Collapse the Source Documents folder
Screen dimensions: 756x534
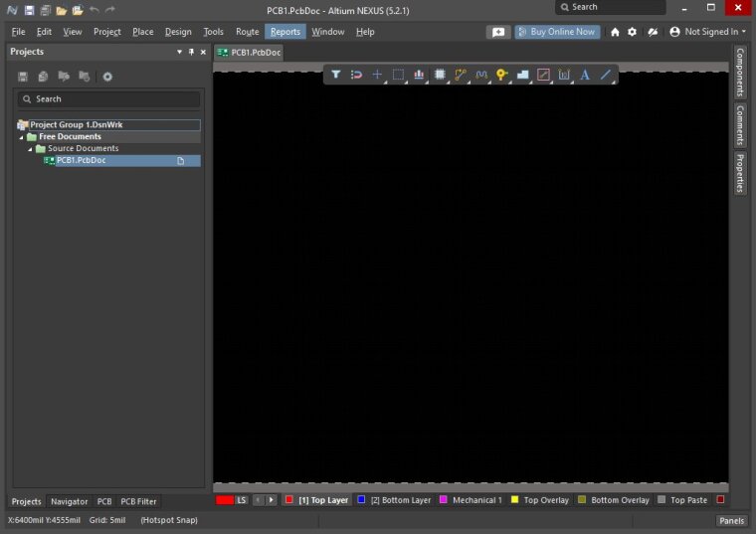(x=30, y=149)
